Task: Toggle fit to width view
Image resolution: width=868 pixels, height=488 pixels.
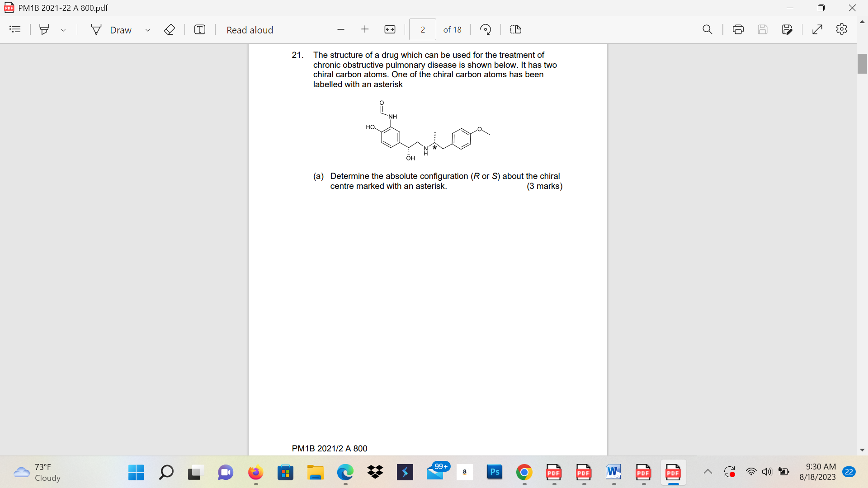Action: click(390, 30)
